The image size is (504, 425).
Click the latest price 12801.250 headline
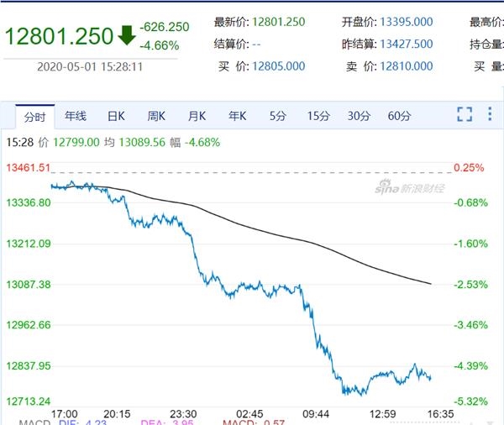(59, 36)
